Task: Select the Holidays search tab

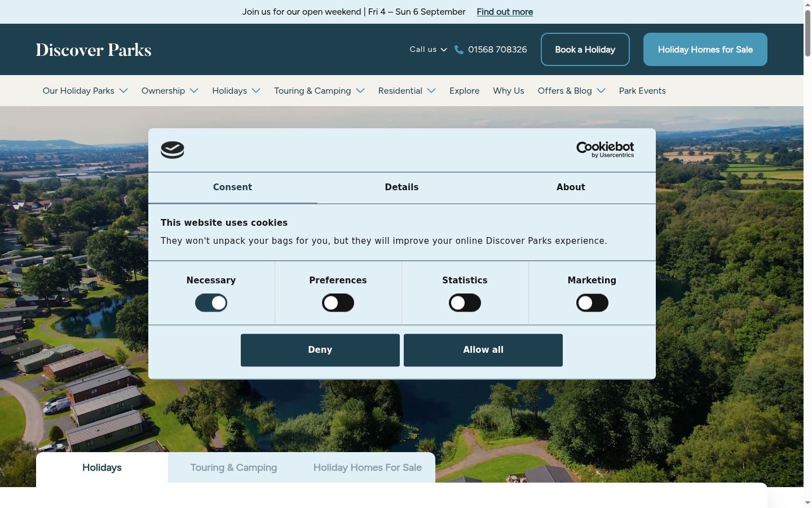Action: (x=102, y=467)
